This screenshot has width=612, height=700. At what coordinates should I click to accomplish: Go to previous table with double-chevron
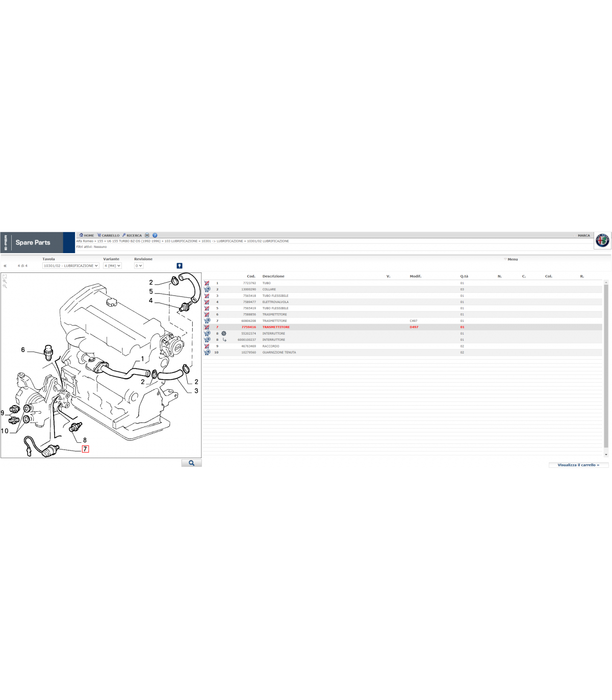click(x=5, y=266)
